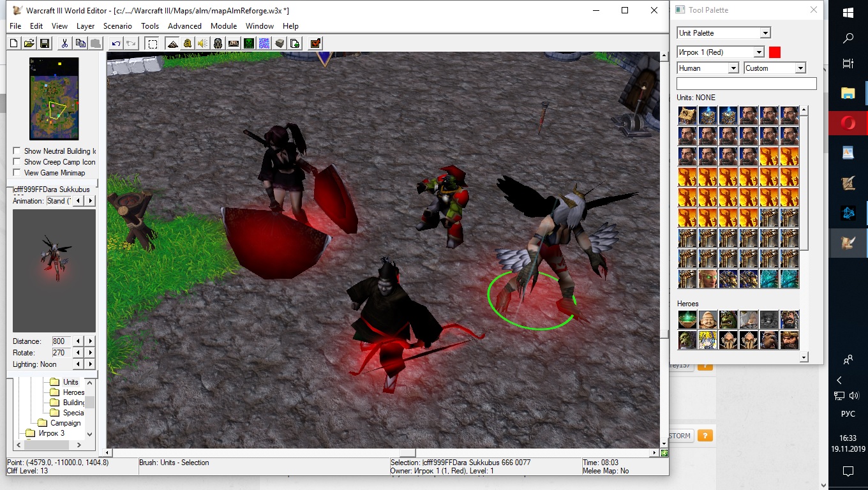
Task: Choose the green glowing hero icon in Heroes
Action: (687, 320)
